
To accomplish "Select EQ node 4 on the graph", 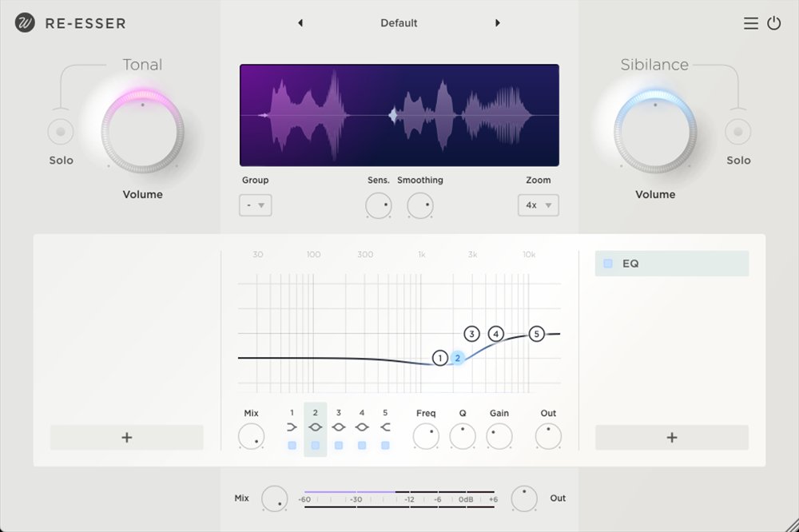I will pyautogui.click(x=496, y=334).
